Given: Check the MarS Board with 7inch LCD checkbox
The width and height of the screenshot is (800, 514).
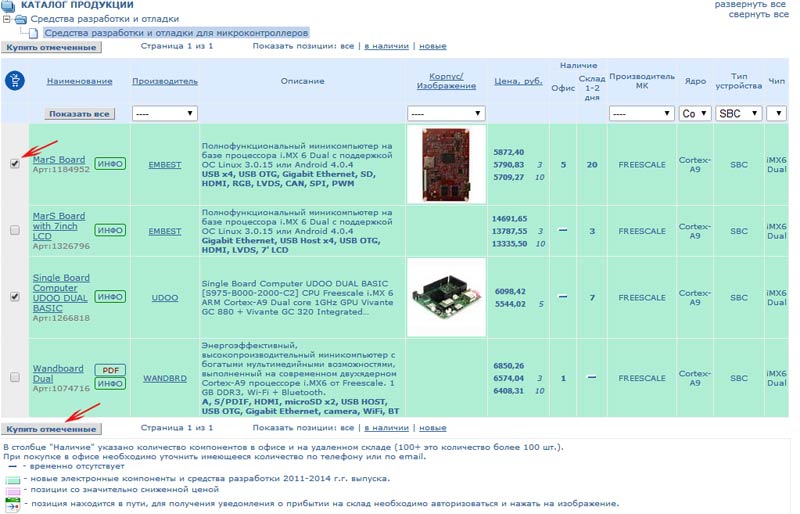Looking at the screenshot, I should point(14,231).
